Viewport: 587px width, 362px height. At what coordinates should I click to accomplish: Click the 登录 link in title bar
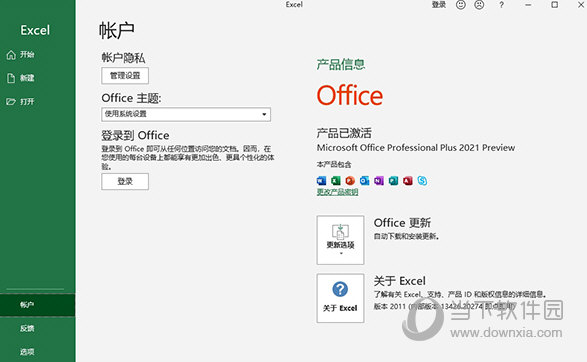439,5
